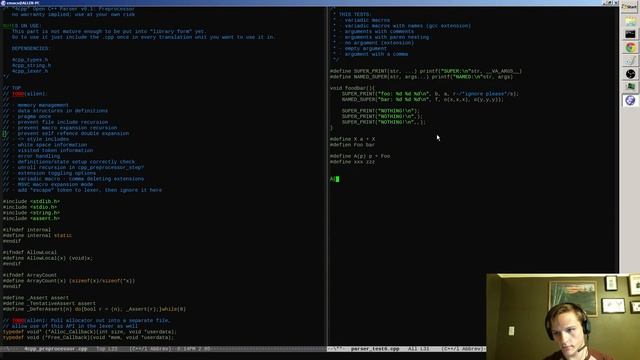Click '(C++/l Abbrev)' in the left mode line
Viewport: 640px width, 360px height.
[150, 349]
